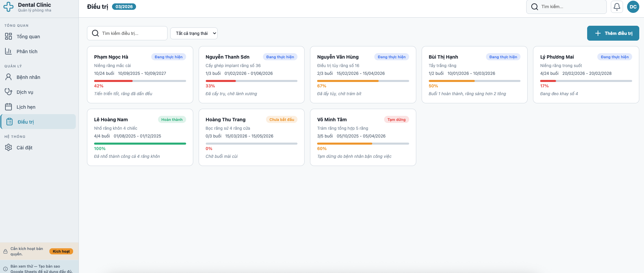644x273 pixels.
Task: Click the Bệnh nhân person icon
Action: (8, 77)
